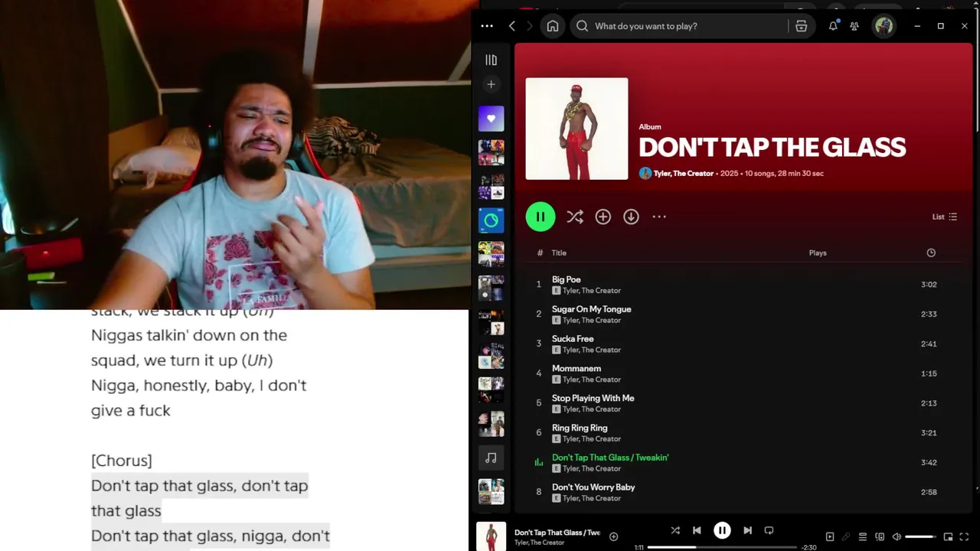Open Browse icon in the search bar

pyautogui.click(x=801, y=26)
